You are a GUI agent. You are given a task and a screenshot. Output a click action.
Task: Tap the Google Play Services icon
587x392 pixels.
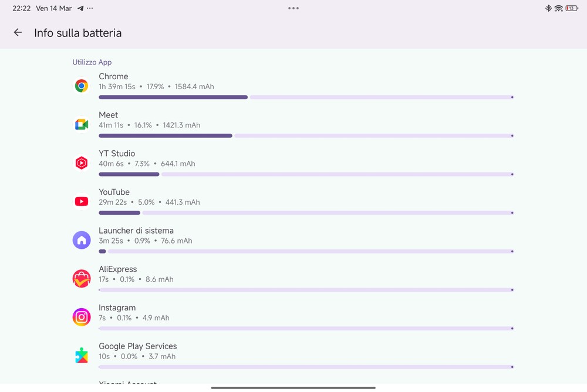82,356
